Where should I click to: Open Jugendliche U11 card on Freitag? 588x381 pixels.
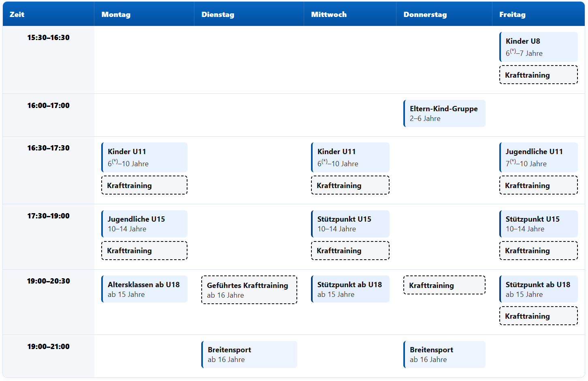tap(539, 157)
